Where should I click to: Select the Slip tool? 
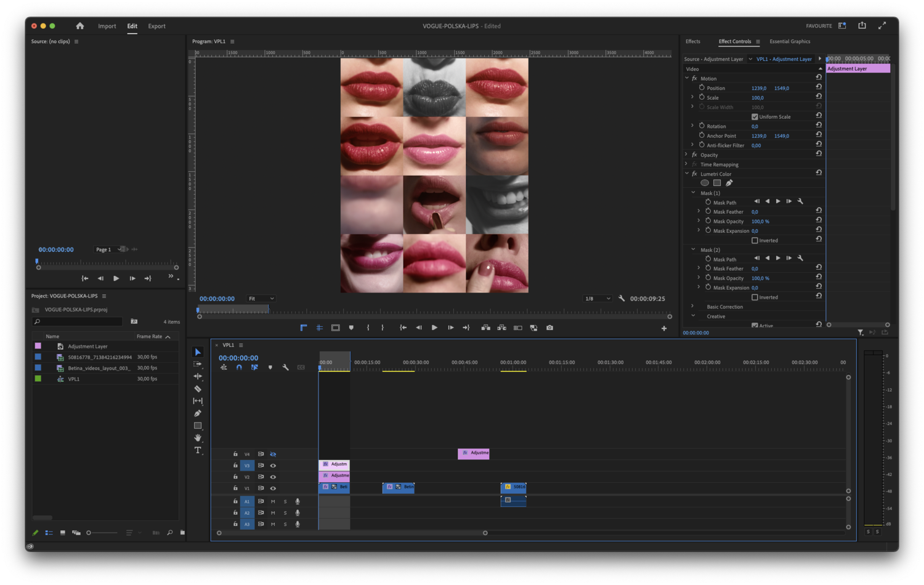point(198,401)
